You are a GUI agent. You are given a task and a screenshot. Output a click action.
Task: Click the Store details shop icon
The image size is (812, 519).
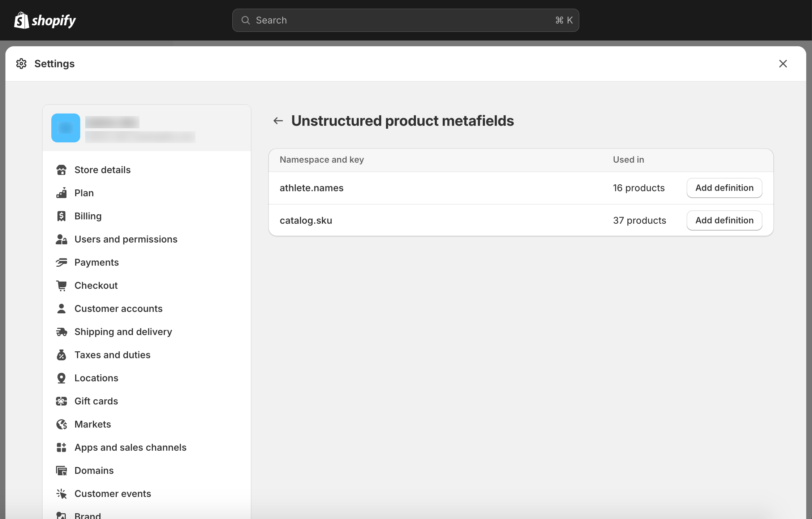point(61,170)
